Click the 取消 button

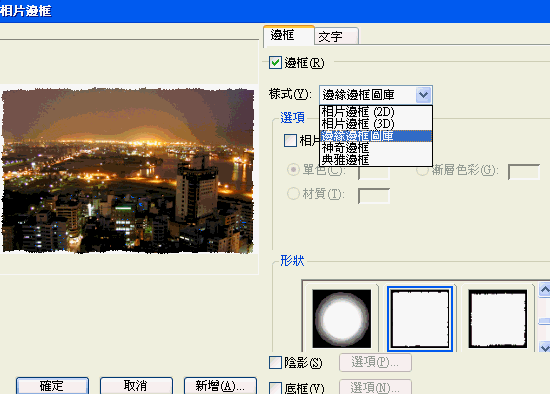pos(136,386)
